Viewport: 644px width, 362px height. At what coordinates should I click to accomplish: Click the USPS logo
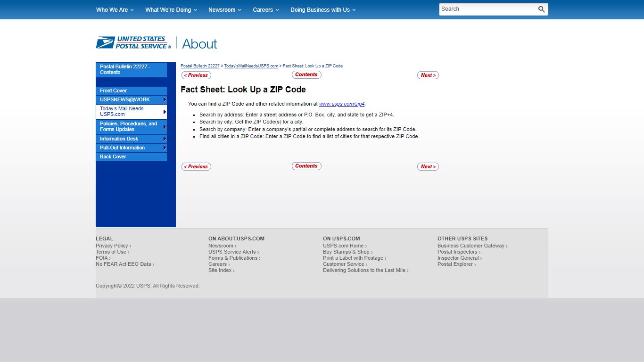(x=133, y=42)
